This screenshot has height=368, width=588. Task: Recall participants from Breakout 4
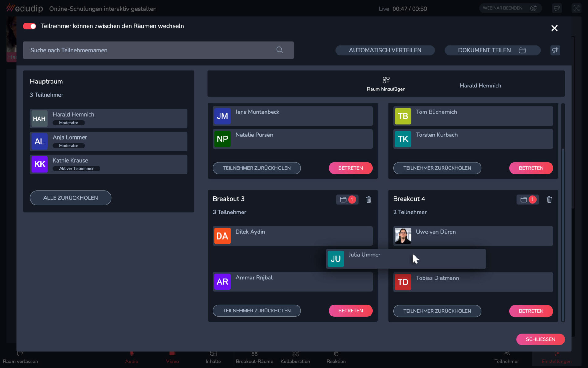pyautogui.click(x=437, y=311)
